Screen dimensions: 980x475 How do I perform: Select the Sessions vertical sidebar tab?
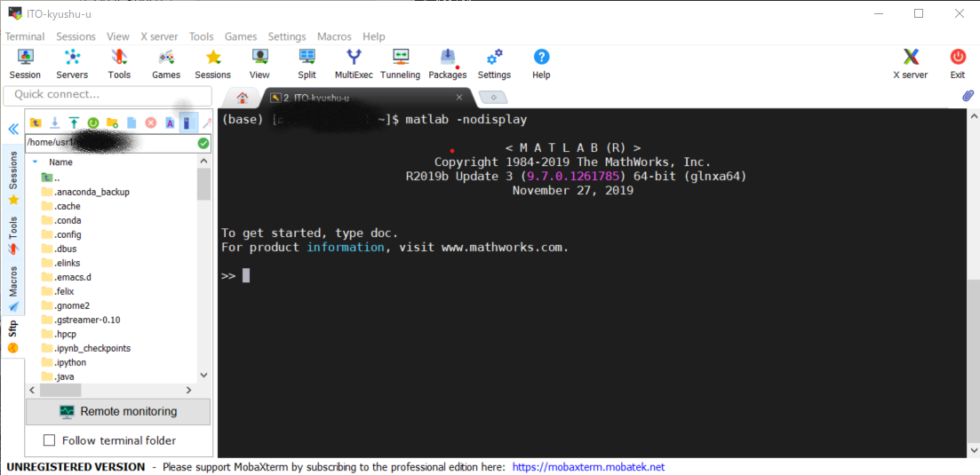[x=13, y=178]
